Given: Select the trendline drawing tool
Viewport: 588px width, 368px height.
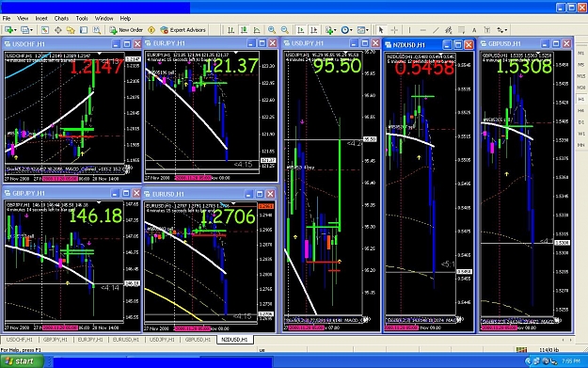Looking at the screenshot, I should 436,30.
